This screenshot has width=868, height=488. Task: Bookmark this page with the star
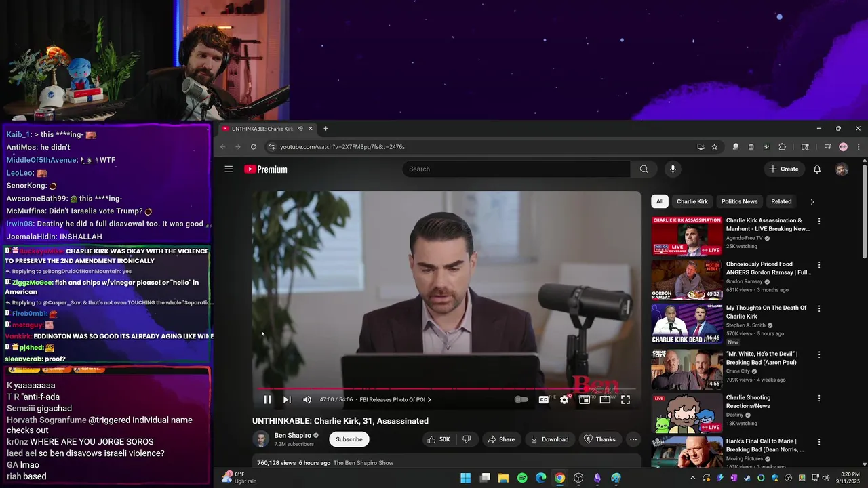(x=714, y=147)
